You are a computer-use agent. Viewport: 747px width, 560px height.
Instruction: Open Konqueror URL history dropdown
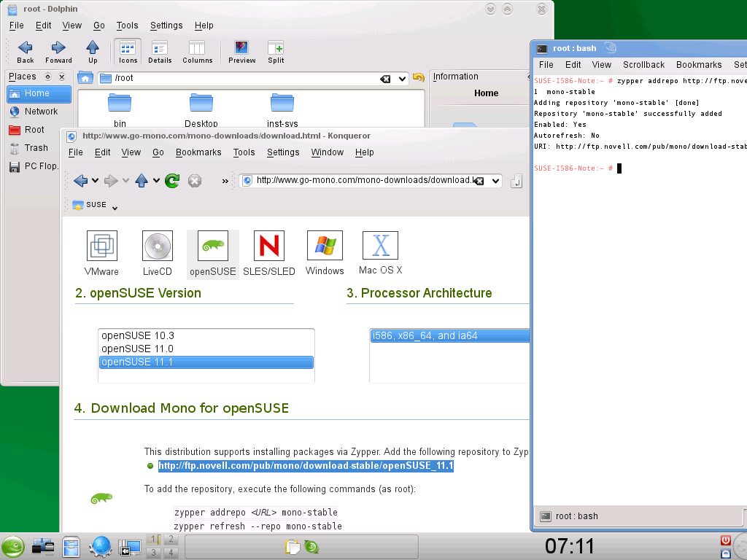[x=495, y=181]
